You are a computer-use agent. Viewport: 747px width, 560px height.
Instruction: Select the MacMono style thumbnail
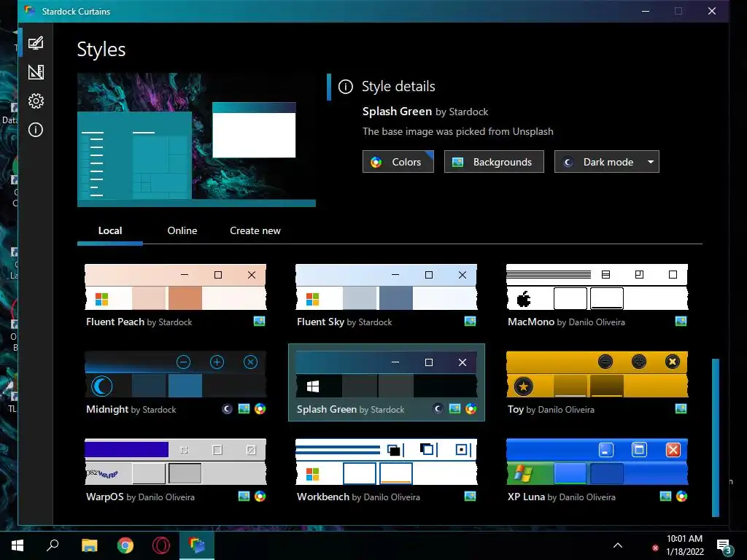597,287
